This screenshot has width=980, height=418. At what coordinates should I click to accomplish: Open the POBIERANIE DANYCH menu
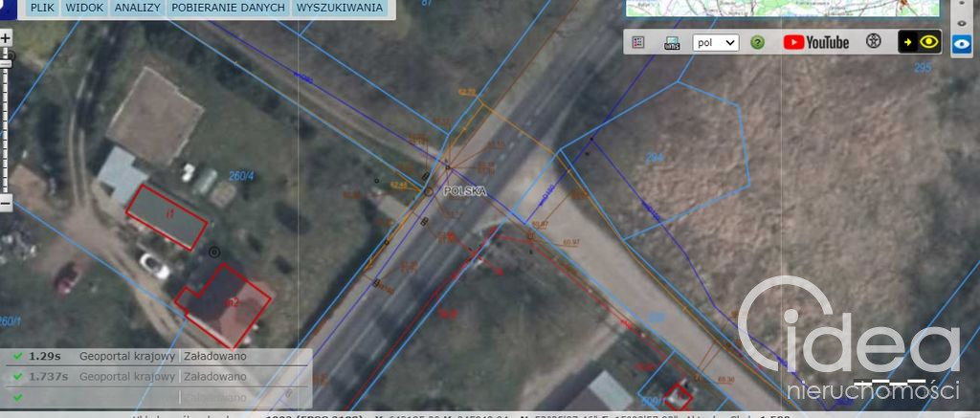pyautogui.click(x=228, y=8)
